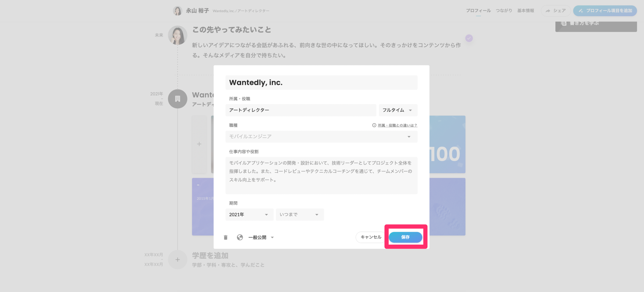
Task: Click the trash delete icon in dialog
Action: pyautogui.click(x=225, y=237)
